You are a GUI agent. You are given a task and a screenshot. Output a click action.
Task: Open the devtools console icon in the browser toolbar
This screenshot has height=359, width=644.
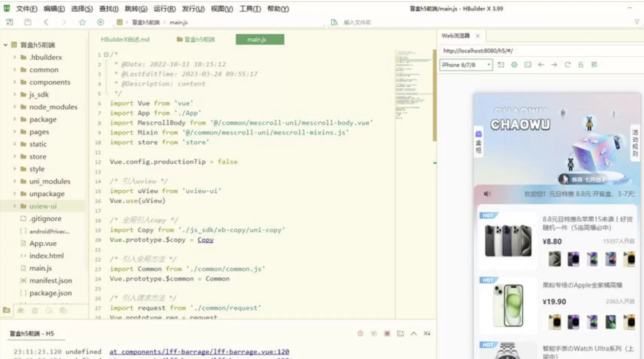coord(528,65)
